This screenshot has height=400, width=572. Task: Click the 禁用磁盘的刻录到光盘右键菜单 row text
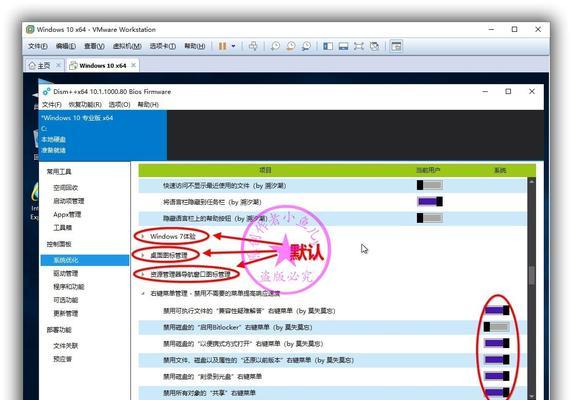(x=212, y=376)
